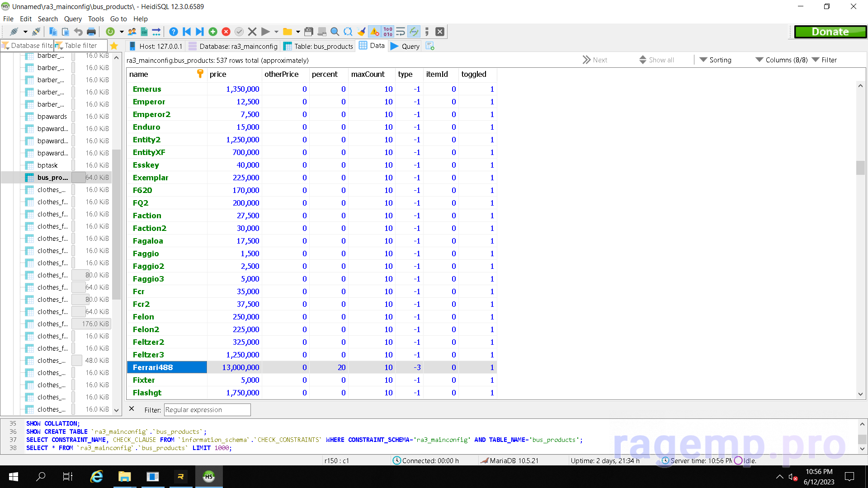Open the Tools menu
868x488 pixels.
pyautogui.click(x=96, y=19)
